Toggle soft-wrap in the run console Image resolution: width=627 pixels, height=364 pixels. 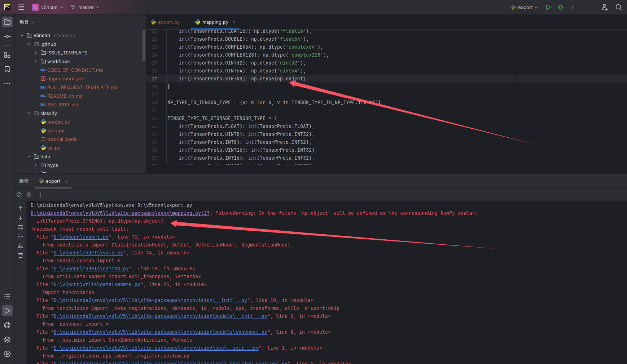pyautogui.click(x=21, y=227)
